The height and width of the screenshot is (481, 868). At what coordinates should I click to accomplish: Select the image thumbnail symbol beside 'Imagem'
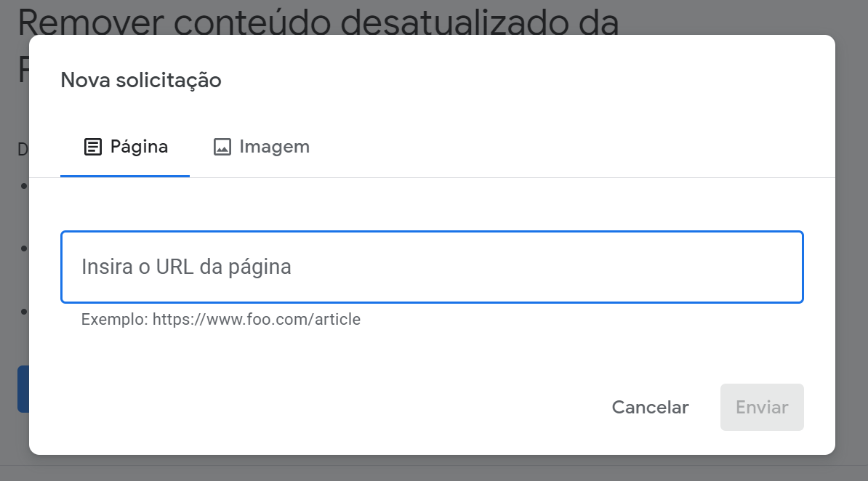222,146
